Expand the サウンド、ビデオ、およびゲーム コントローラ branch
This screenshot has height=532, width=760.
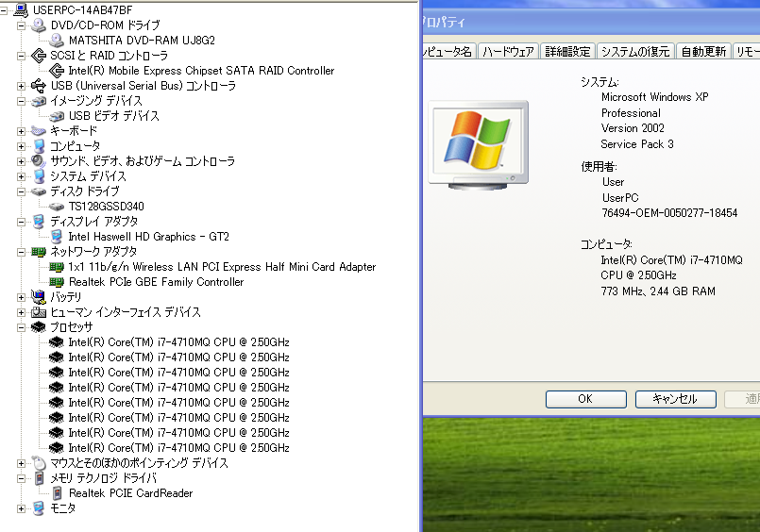21,161
